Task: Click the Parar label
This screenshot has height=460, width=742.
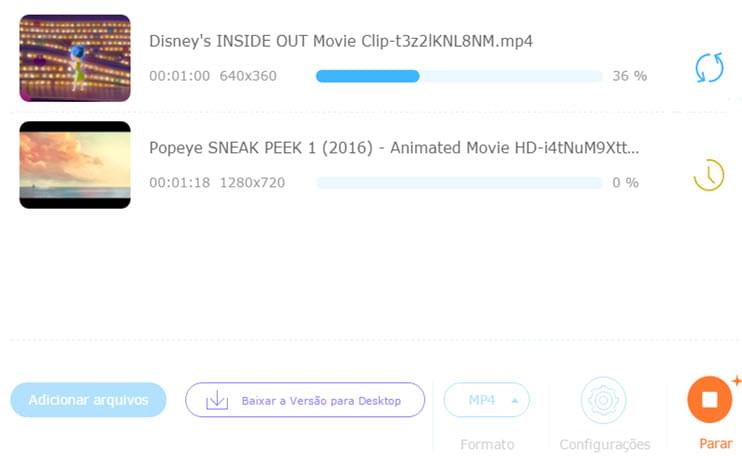Action: pos(715,443)
